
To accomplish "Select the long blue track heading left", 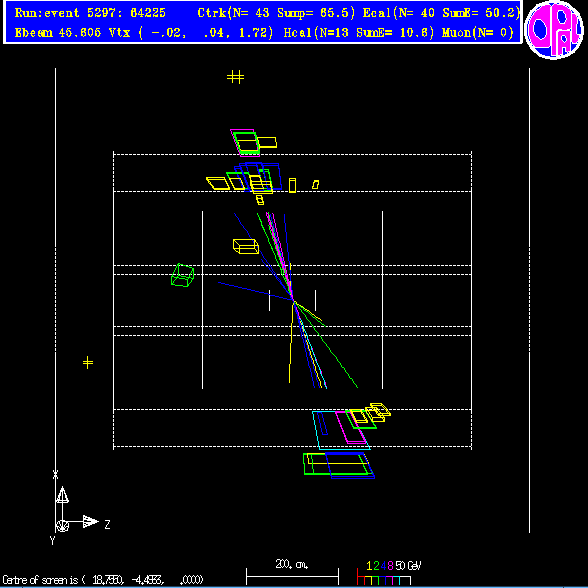I will (255, 291).
